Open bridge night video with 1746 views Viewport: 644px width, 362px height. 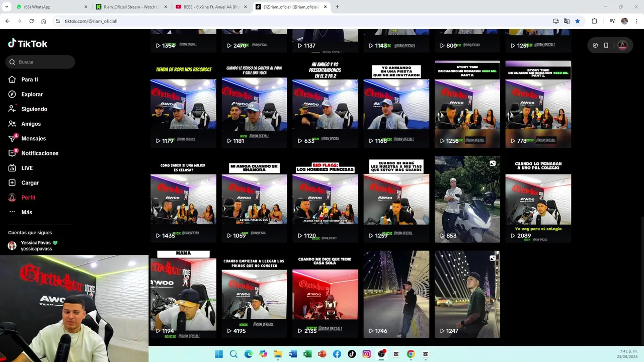tap(396, 294)
